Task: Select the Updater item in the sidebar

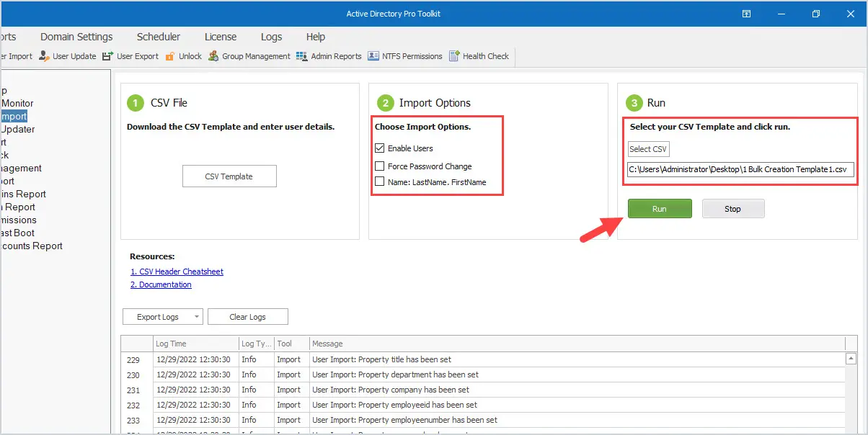Action: point(17,129)
